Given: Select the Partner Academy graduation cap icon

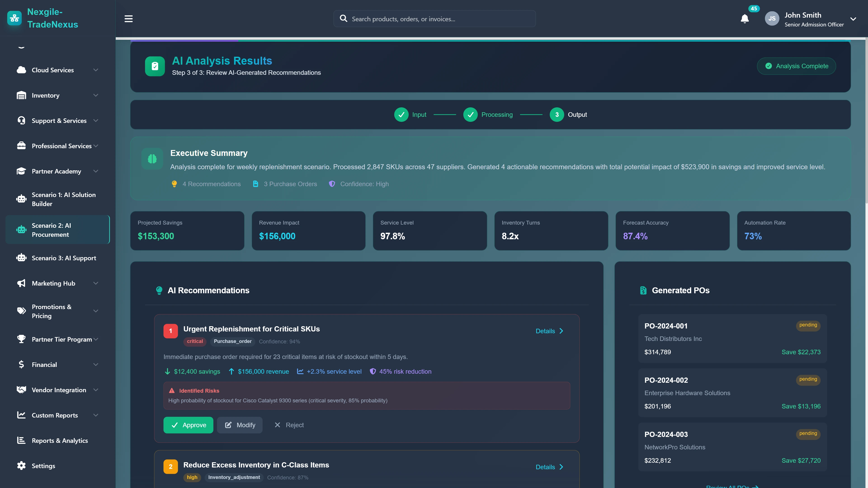Looking at the screenshot, I should [x=21, y=171].
